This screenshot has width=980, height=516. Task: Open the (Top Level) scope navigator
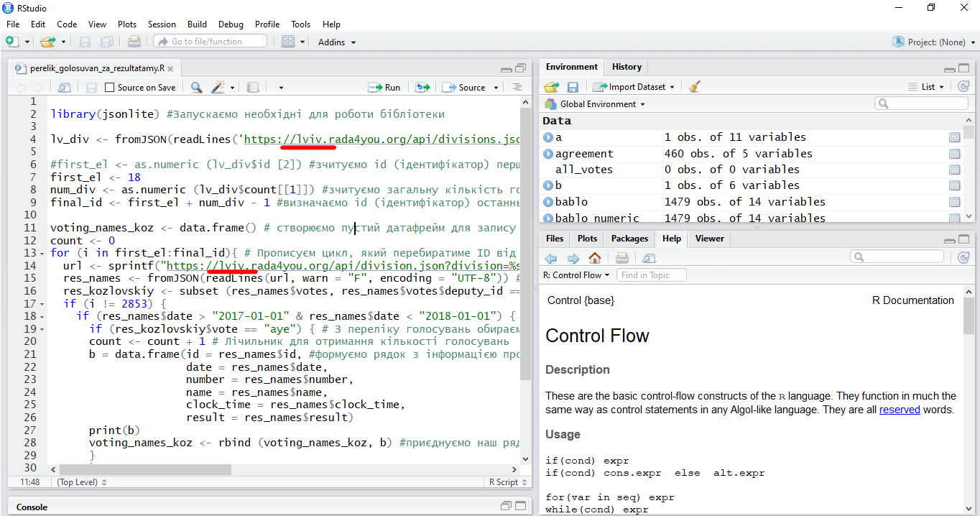pos(82,482)
